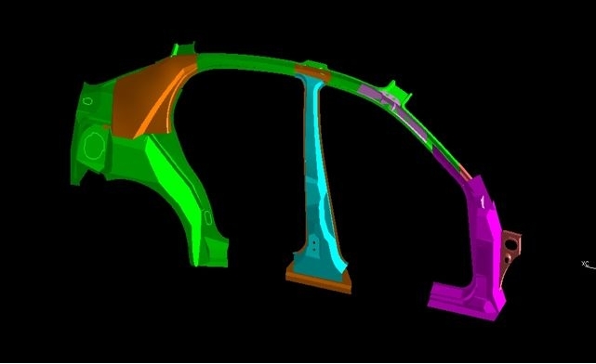Click the oval outline on lower wheel arch

pos(208,217)
